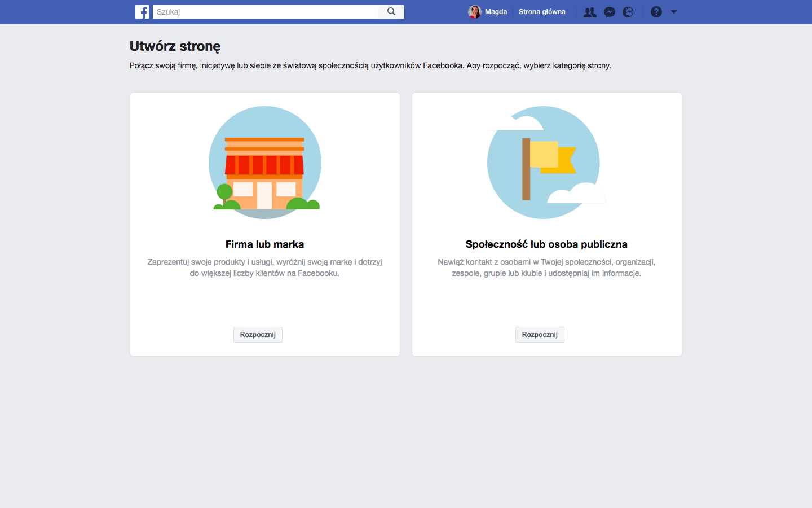Click the description starting 'Zaprezentuj swoje produkty'
Image resolution: width=812 pixels, height=508 pixels.
pyautogui.click(x=264, y=268)
